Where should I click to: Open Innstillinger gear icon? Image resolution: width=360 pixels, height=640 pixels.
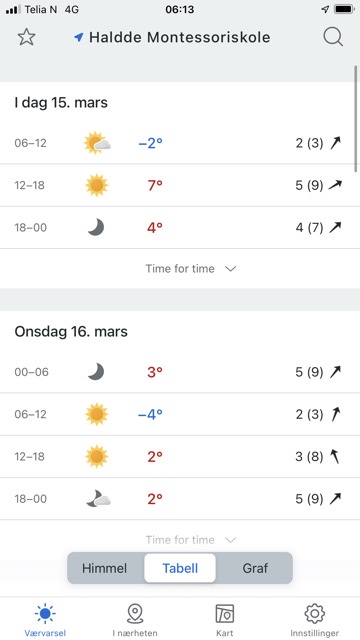[314, 620]
